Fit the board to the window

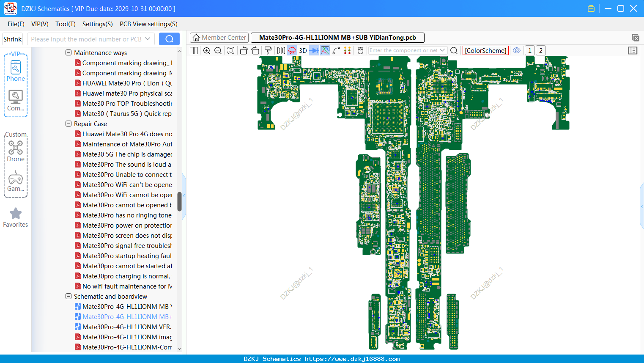231,50
